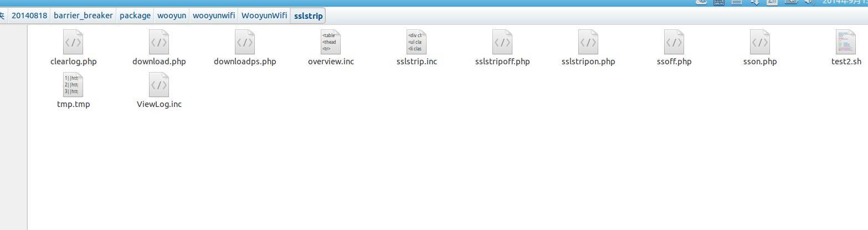Select the sslstripoff.php file icon
The height and width of the screenshot is (230, 868).
pyautogui.click(x=502, y=42)
